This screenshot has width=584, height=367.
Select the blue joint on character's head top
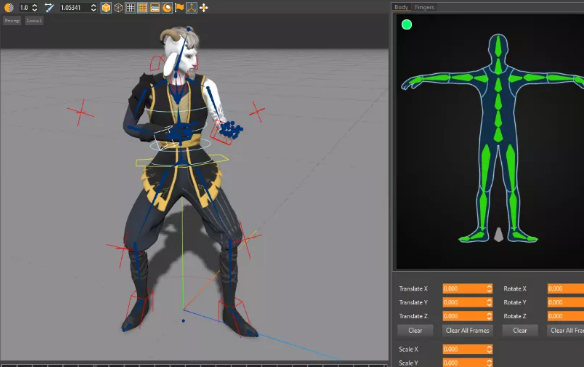(189, 29)
